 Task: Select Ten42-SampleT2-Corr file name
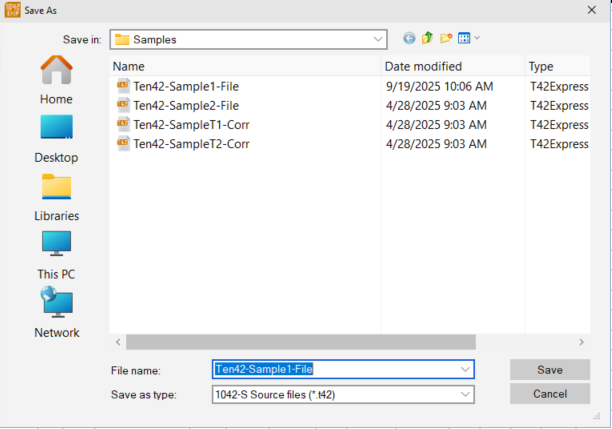(x=191, y=144)
